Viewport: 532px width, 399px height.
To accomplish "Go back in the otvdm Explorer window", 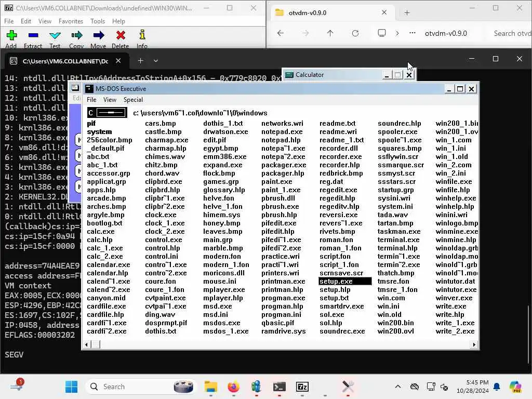I will pos(280,33).
